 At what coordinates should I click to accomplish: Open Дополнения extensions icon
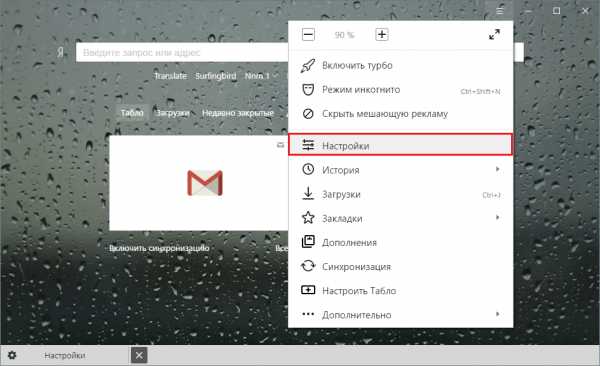coord(308,242)
